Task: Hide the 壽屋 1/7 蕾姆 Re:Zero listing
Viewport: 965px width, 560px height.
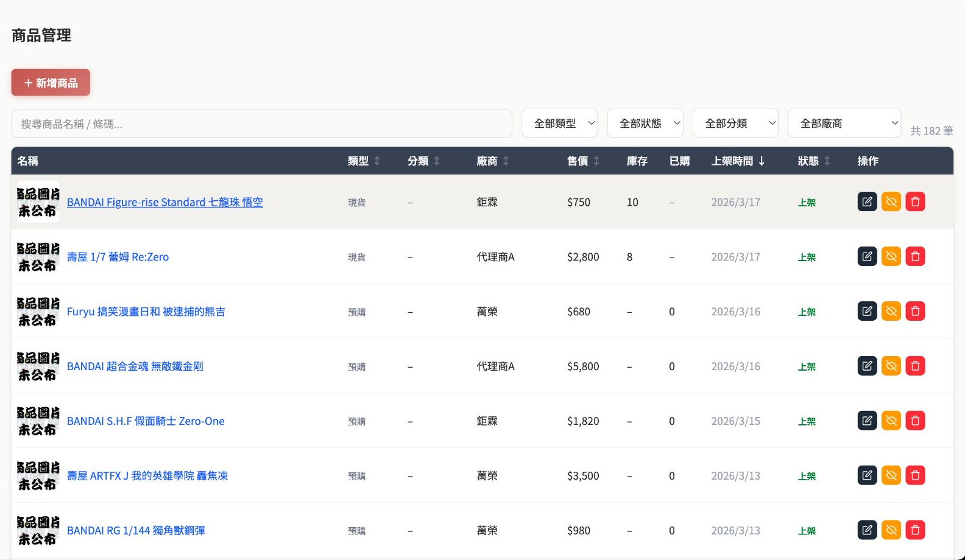Action: pyautogui.click(x=891, y=256)
